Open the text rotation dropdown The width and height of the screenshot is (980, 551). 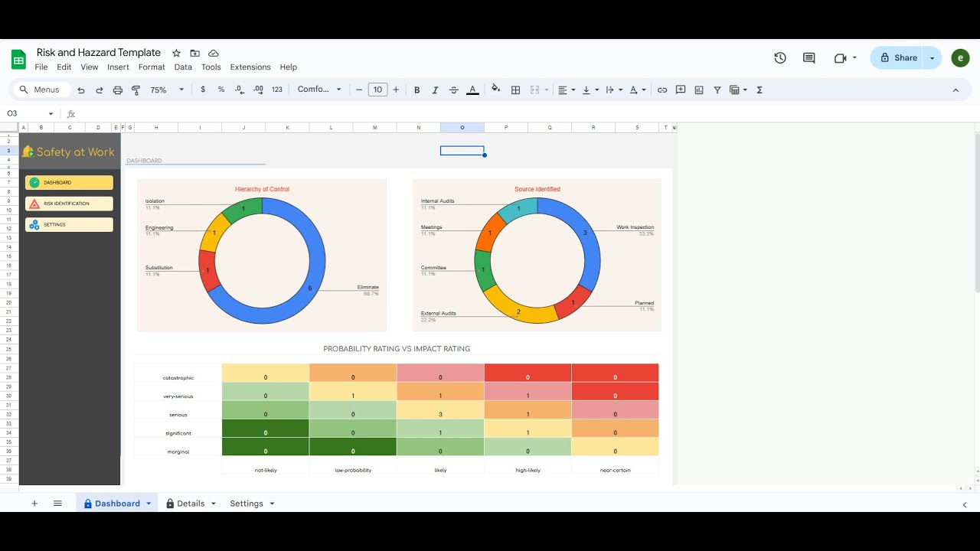pyautogui.click(x=637, y=90)
